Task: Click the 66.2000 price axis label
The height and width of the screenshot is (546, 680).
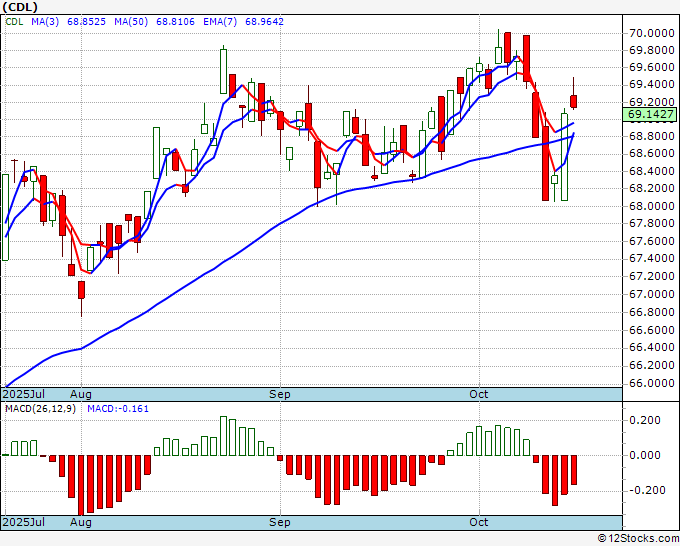Action: point(652,365)
